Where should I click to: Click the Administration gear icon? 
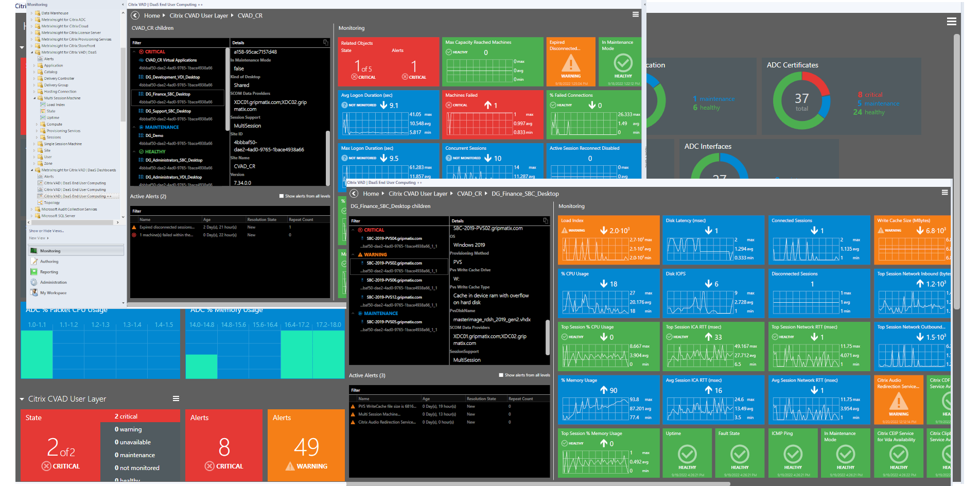[x=34, y=282]
